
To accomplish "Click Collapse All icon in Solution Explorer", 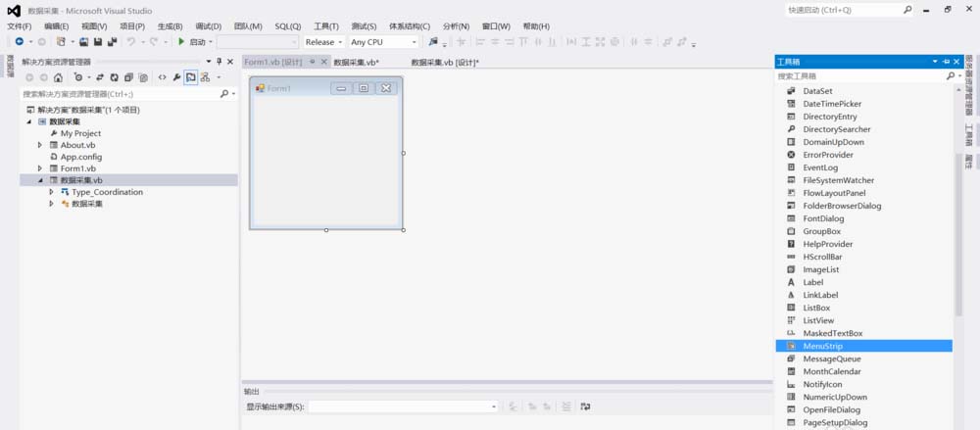I will 128,77.
